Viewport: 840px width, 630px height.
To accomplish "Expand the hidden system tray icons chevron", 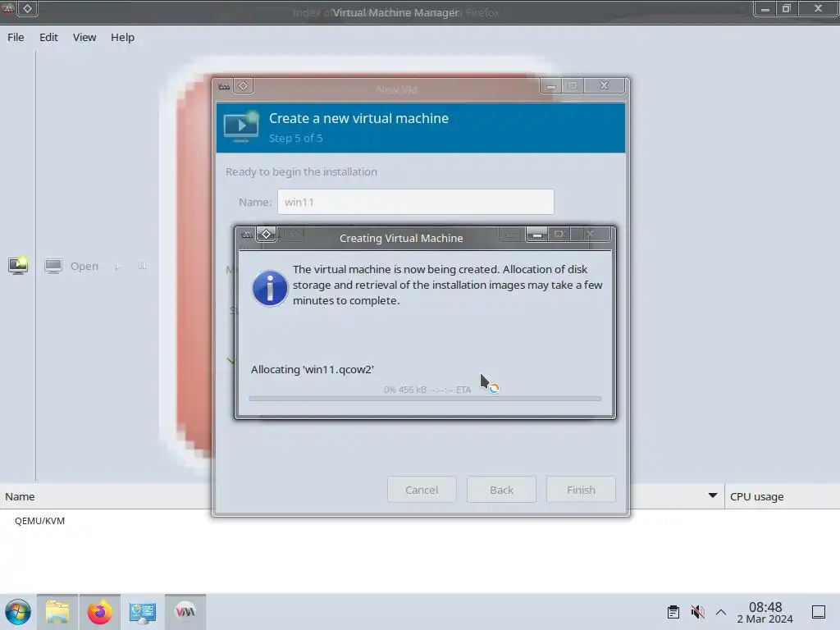I will pyautogui.click(x=721, y=612).
